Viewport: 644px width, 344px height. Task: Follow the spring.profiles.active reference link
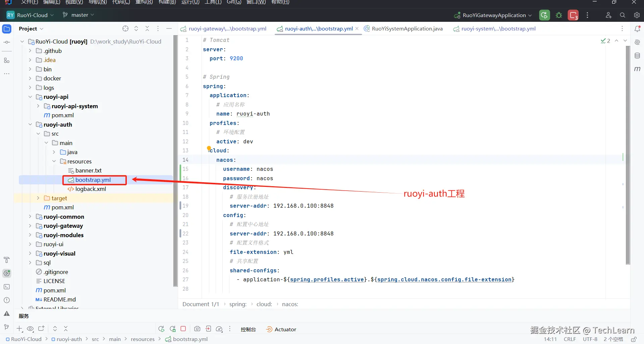[x=327, y=280]
